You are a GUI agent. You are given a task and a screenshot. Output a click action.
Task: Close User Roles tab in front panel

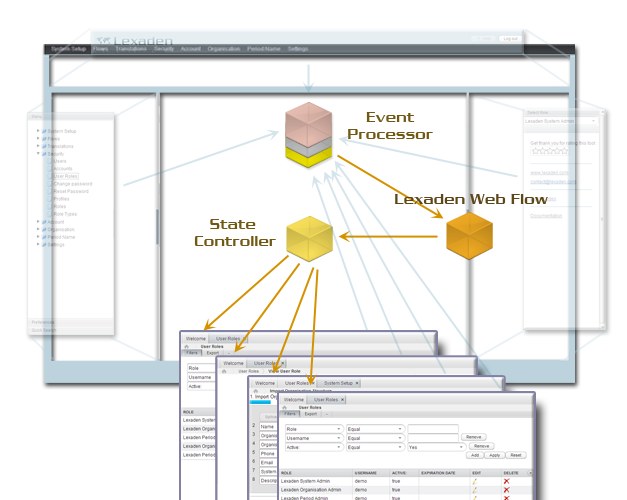coord(342,400)
